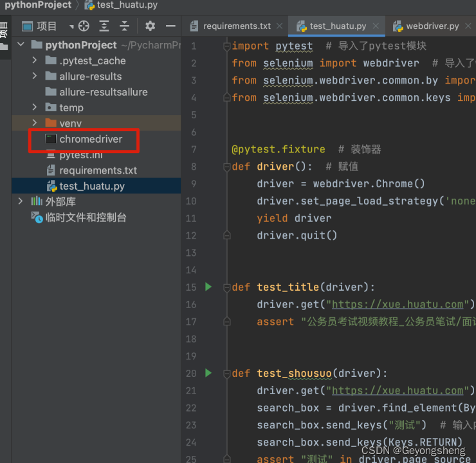The image size is (476, 463).
Task: Toggle code folding at line 8 def driver
Action: pos(227,167)
